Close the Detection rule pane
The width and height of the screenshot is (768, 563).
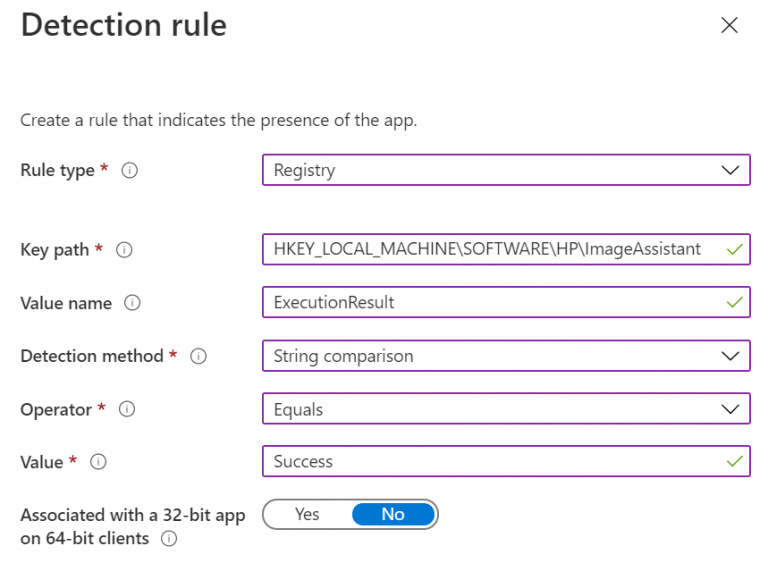pyautogui.click(x=729, y=26)
